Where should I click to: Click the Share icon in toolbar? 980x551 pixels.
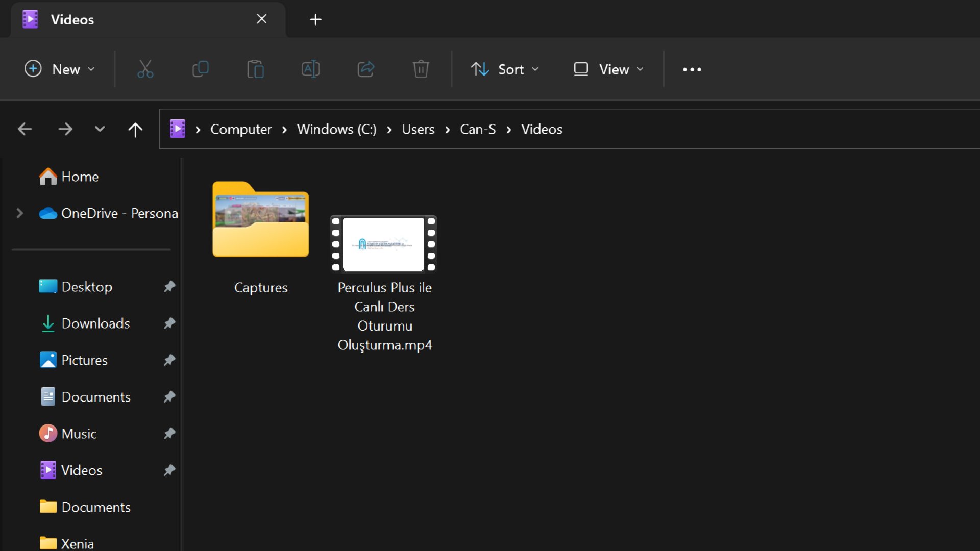365,69
